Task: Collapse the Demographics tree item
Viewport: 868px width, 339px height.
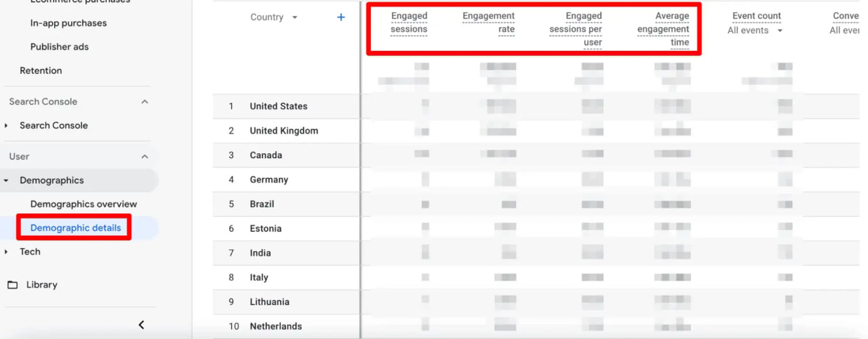Action: coord(7,180)
